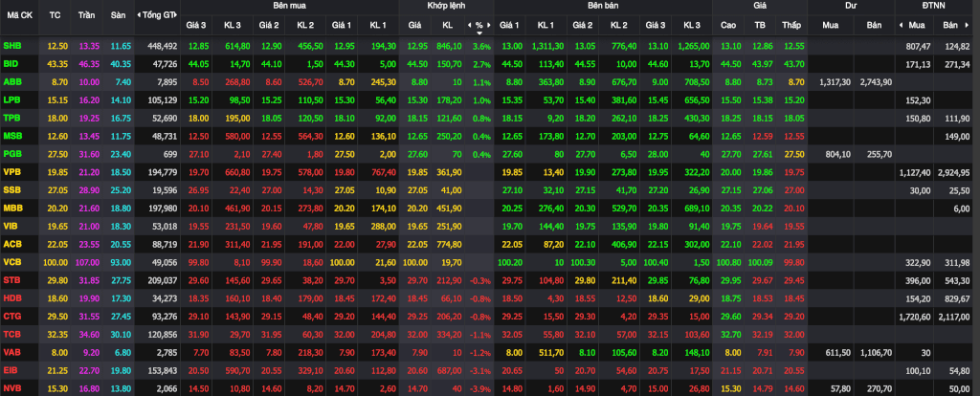Click the Cao column header
The height and width of the screenshot is (396, 980).
click(728, 25)
